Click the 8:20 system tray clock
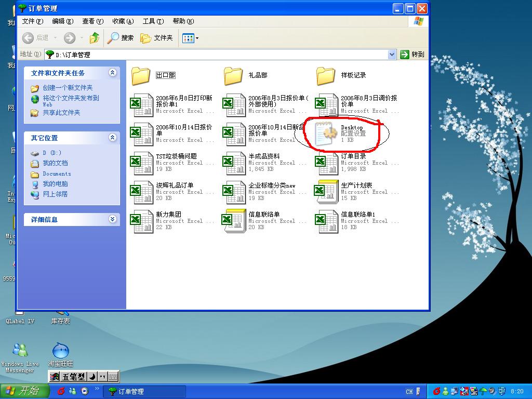 pyautogui.click(x=517, y=391)
